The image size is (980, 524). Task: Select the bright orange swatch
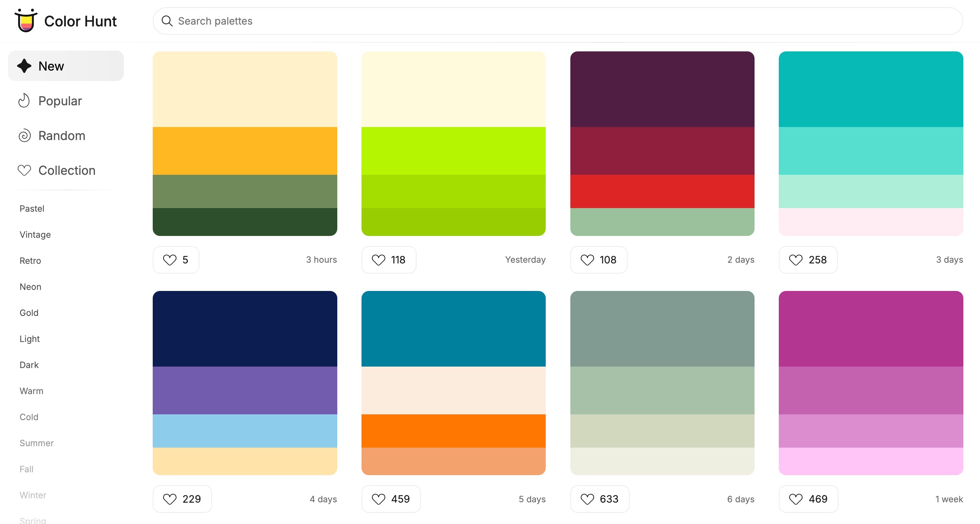coord(453,431)
